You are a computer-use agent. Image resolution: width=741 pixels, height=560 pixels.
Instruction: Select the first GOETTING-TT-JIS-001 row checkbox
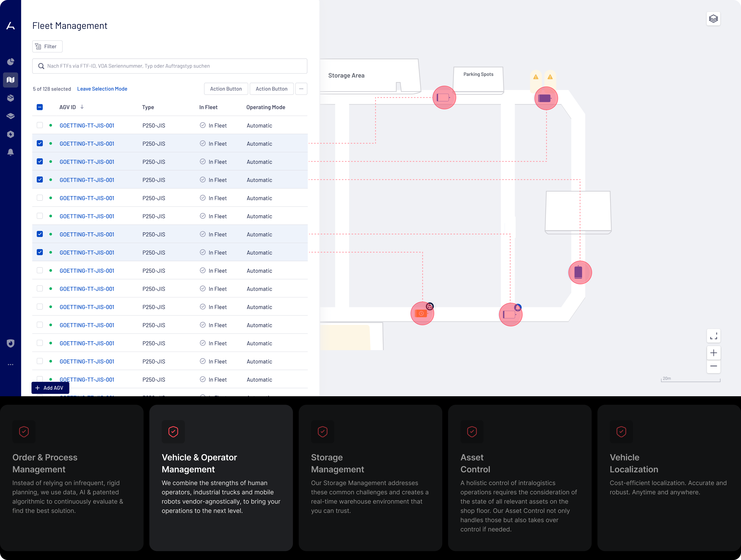click(40, 125)
